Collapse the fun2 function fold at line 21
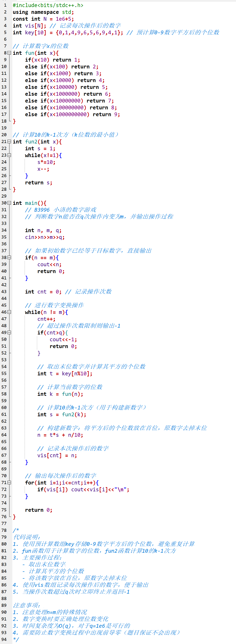The height and width of the screenshot is (644, 236). pos(9,142)
